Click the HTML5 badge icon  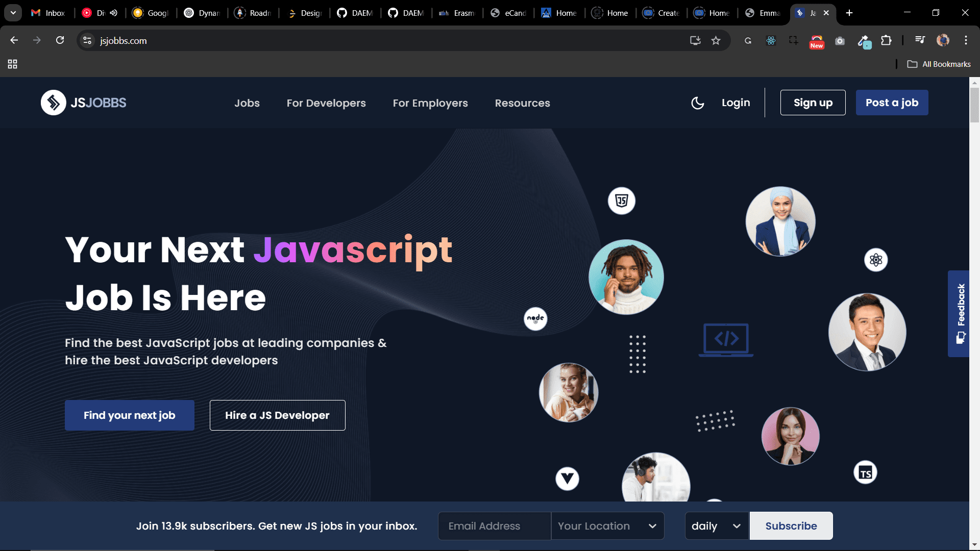621,201
